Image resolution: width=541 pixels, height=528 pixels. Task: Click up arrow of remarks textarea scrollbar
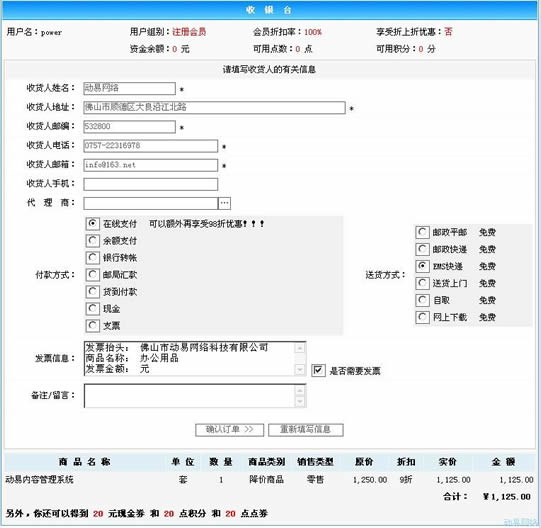[300, 390]
